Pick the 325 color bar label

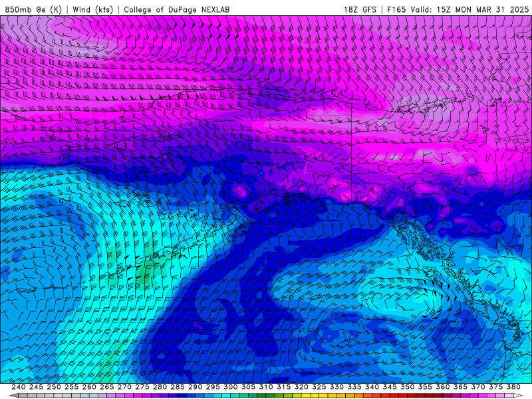pyautogui.click(x=319, y=387)
